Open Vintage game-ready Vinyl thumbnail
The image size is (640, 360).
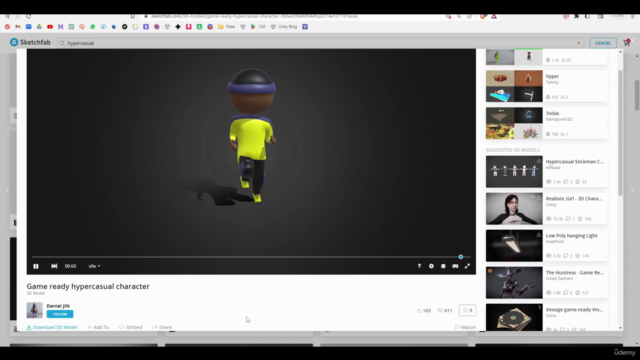coord(514,317)
